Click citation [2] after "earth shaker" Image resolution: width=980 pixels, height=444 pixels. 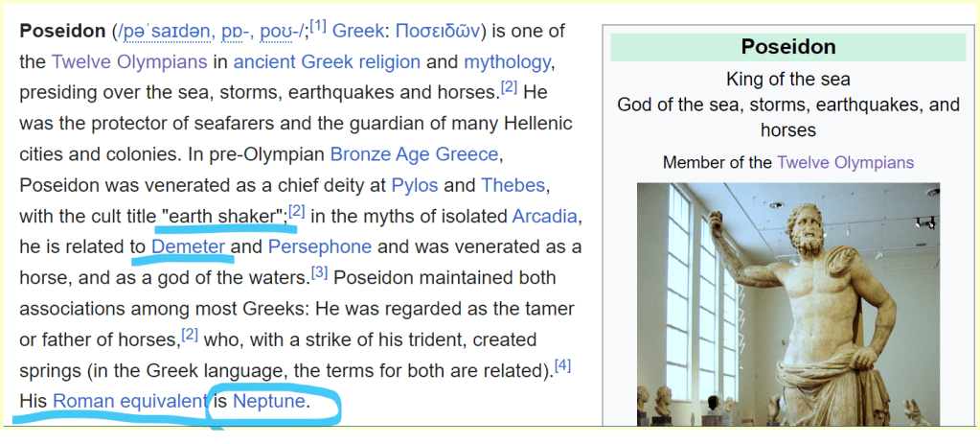tap(297, 211)
